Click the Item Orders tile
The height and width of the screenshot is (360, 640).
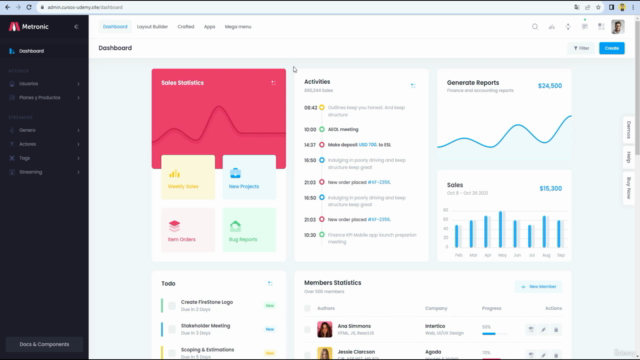point(188,230)
